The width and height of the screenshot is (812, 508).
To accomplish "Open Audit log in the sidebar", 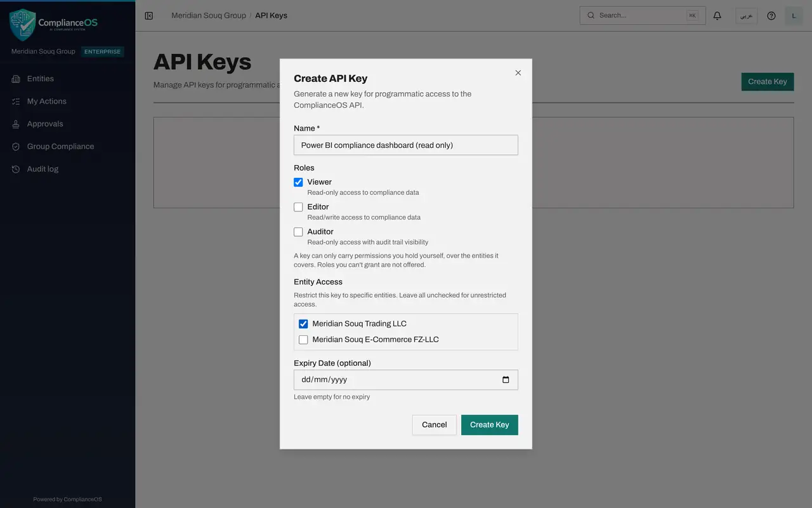I will click(67, 169).
